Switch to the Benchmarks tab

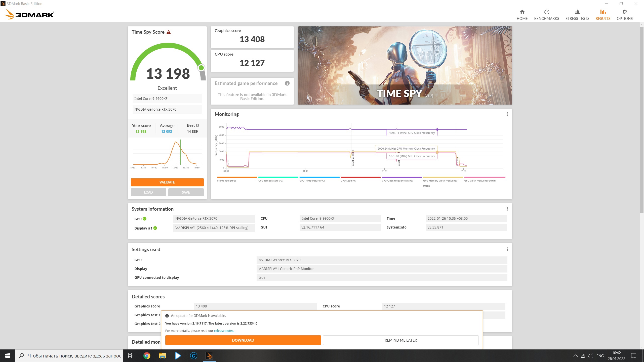point(546,15)
